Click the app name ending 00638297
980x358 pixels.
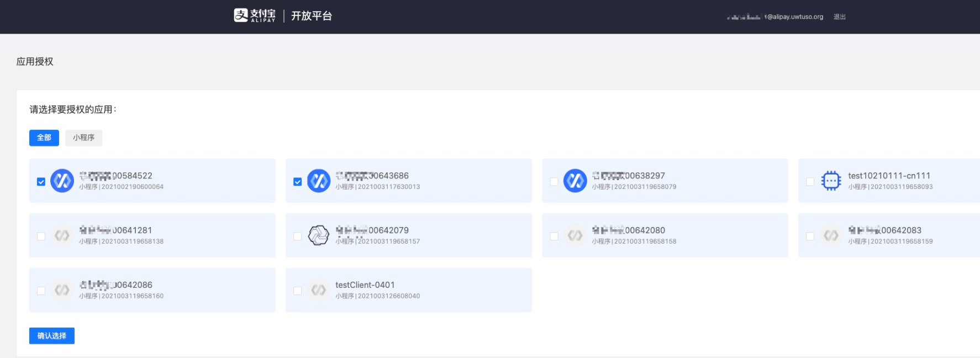(x=629, y=176)
